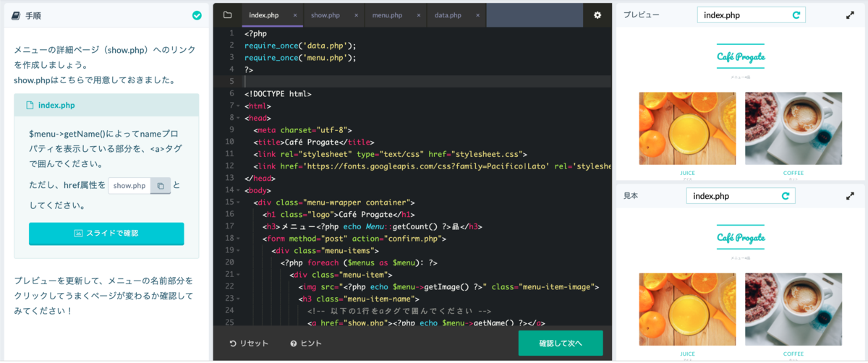The width and height of the screenshot is (868, 363).
Task: Click the stylesheet.css link code line
Action: pos(391,154)
